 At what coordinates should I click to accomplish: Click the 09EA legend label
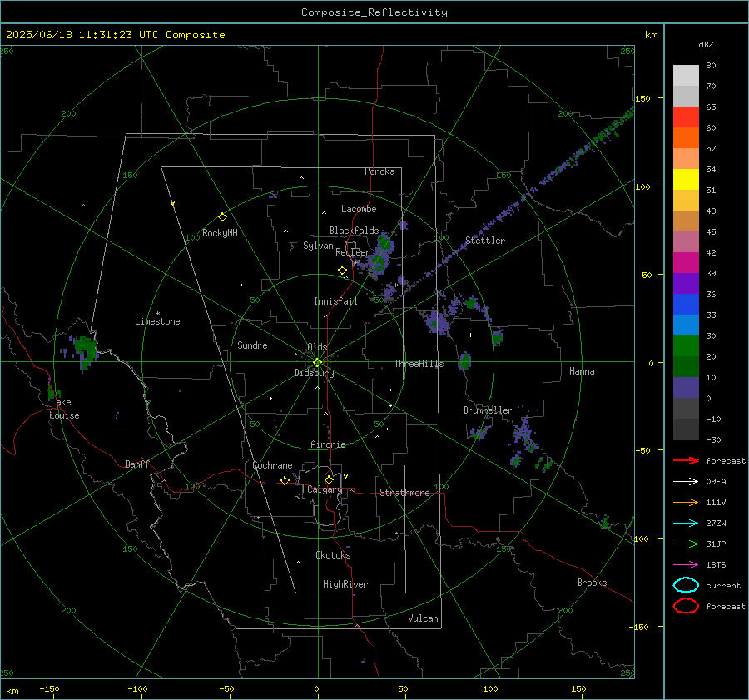tap(716, 482)
